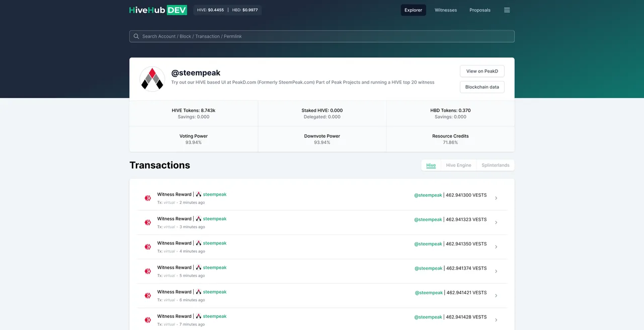The image size is (644, 330).
Task: Switch to the Splinterlands tab
Action: pyautogui.click(x=496, y=165)
